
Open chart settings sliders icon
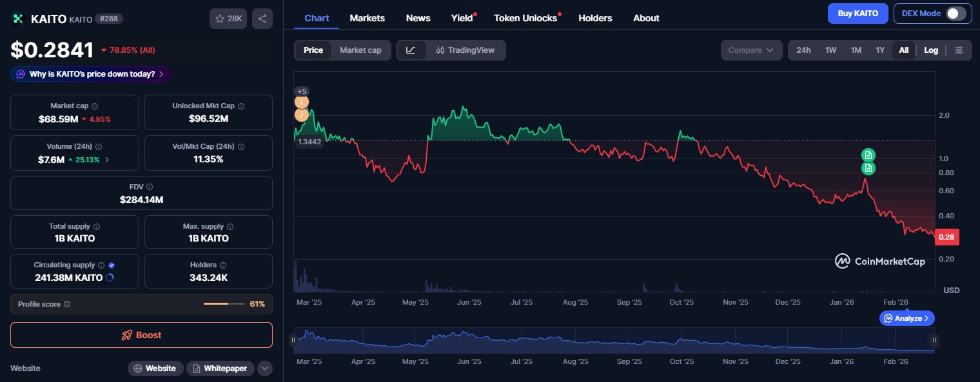[959, 50]
